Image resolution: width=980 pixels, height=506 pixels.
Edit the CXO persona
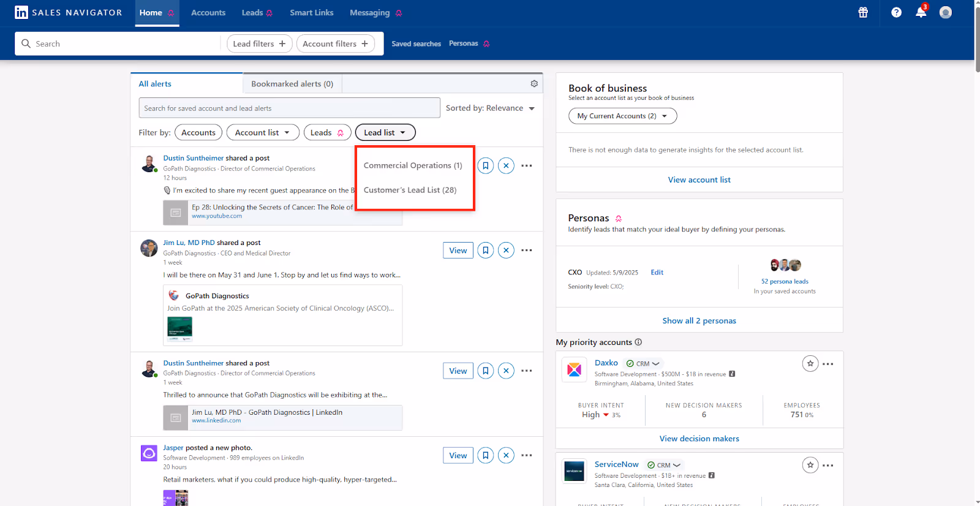(657, 272)
